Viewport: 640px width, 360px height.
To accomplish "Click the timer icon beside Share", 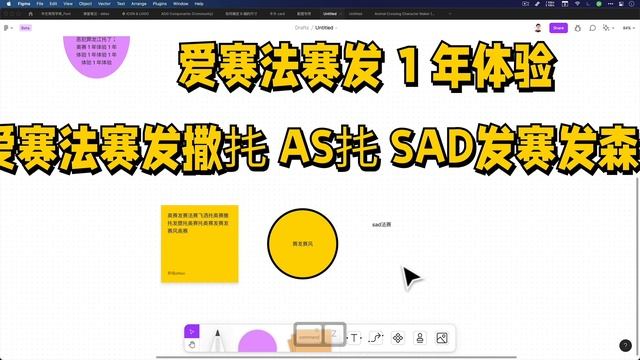I will click(578, 28).
